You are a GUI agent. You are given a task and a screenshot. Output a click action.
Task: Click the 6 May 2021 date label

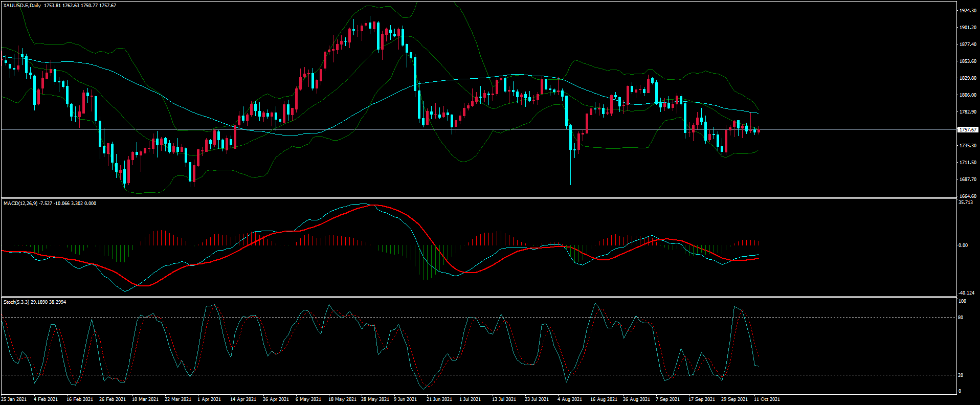click(308, 399)
